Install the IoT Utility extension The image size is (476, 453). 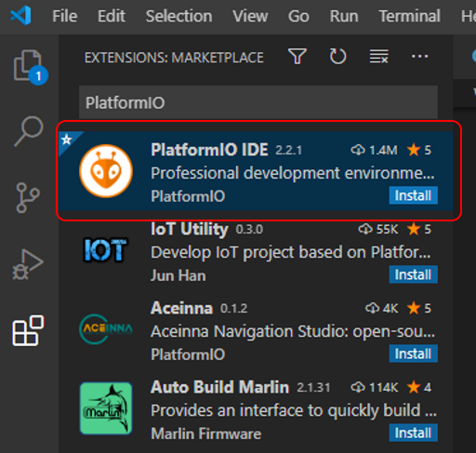(x=413, y=274)
